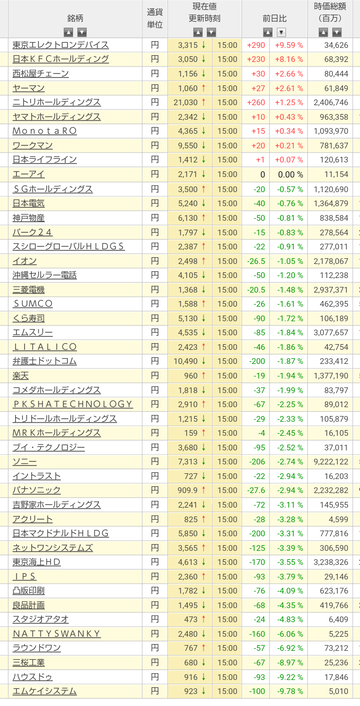Open the コメダホールディングス link
Screen dimensions: 360x706
click(56, 390)
